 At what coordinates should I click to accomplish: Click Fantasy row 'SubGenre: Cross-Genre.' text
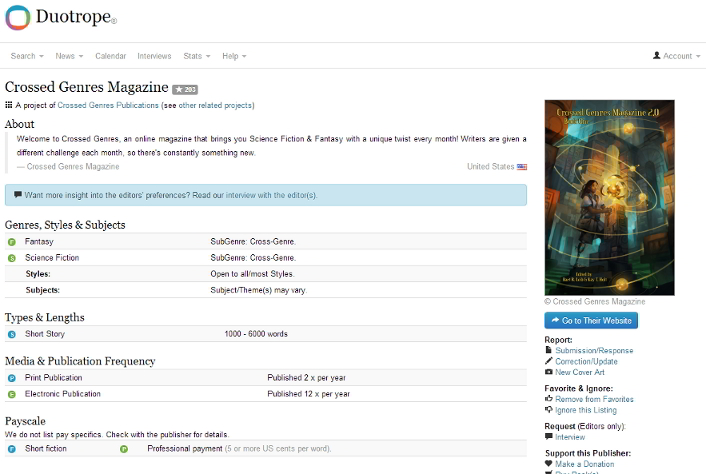point(253,242)
